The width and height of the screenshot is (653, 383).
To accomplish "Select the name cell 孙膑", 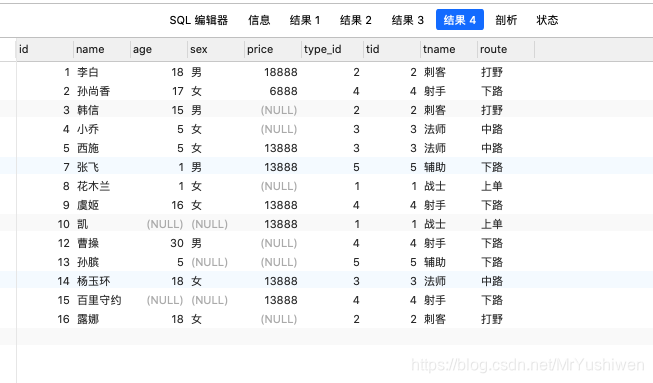I will (88, 262).
